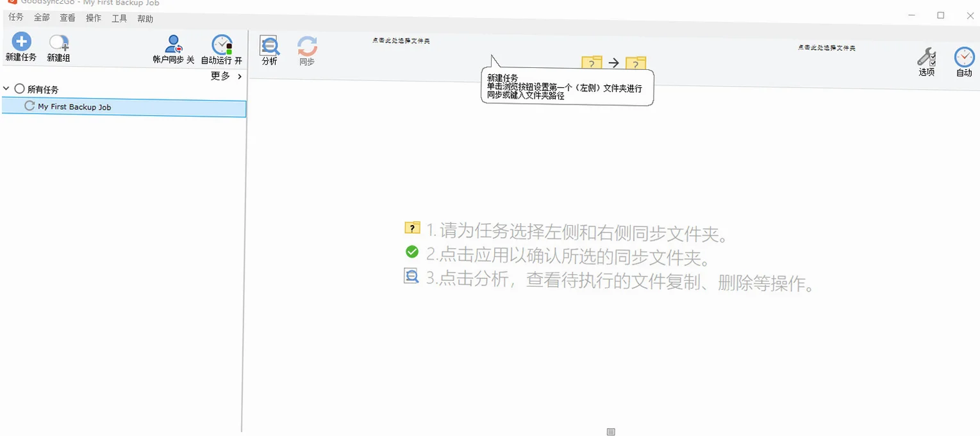Click the New Job (新建任务) plus icon
980x436 pixels.
pos(21,42)
